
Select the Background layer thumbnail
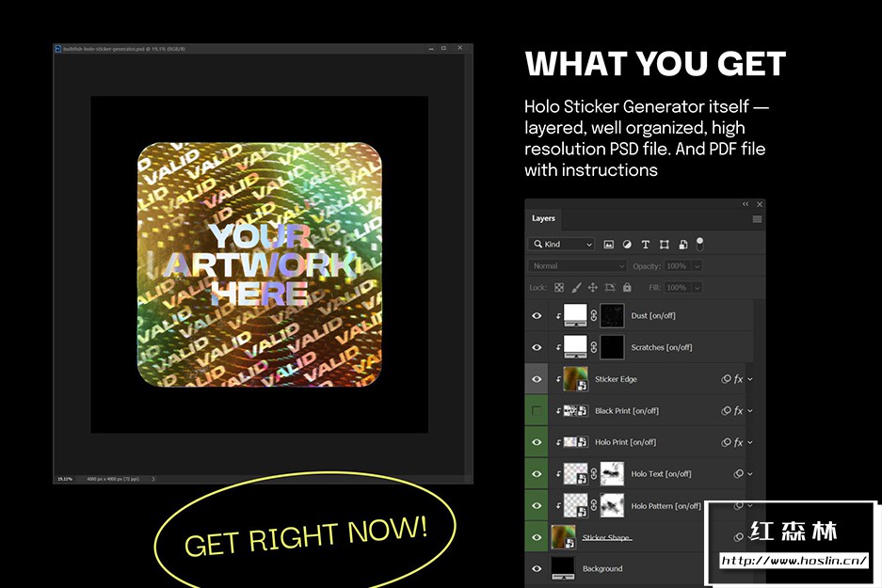click(563, 569)
